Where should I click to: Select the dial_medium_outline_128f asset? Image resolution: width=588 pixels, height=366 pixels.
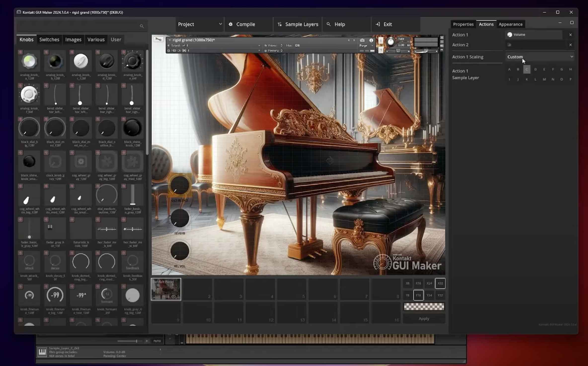point(107,195)
